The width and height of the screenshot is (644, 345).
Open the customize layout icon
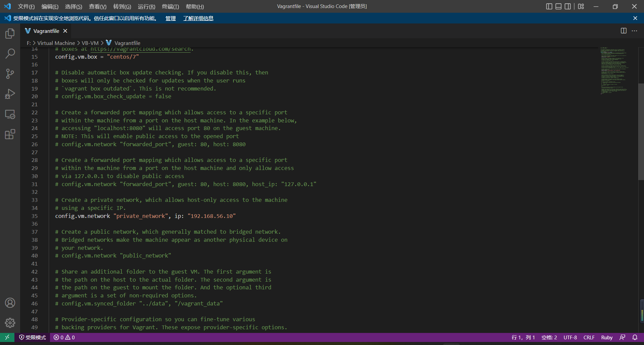click(581, 6)
